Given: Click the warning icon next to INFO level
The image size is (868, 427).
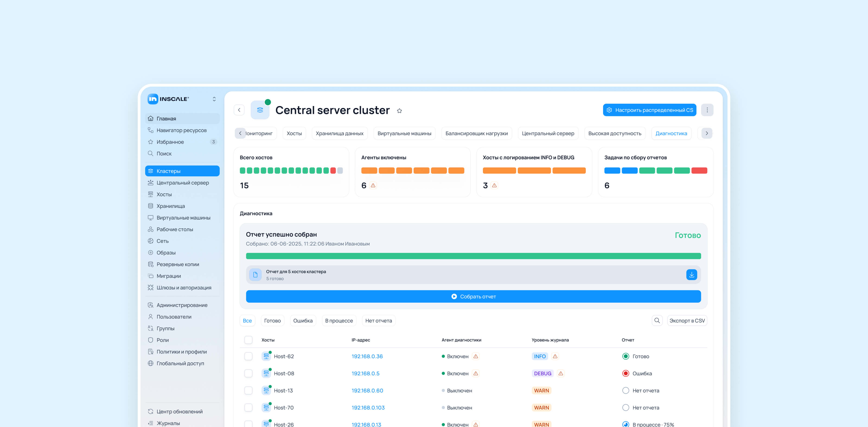Looking at the screenshot, I should pos(555,356).
